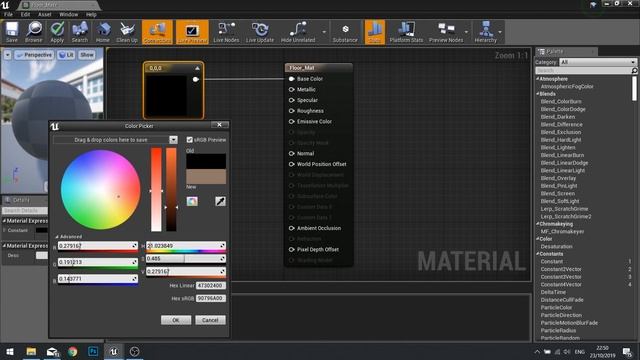Toggle the sRGB Preview checkbox
This screenshot has height=360, width=640.
pos(189,140)
